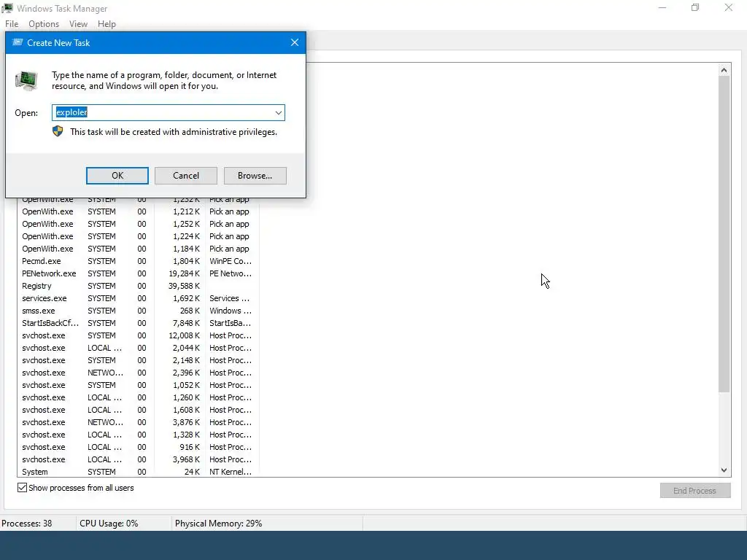This screenshot has width=747, height=560.
Task: Click Processes: 38 in the status bar
Action: [x=27, y=524]
